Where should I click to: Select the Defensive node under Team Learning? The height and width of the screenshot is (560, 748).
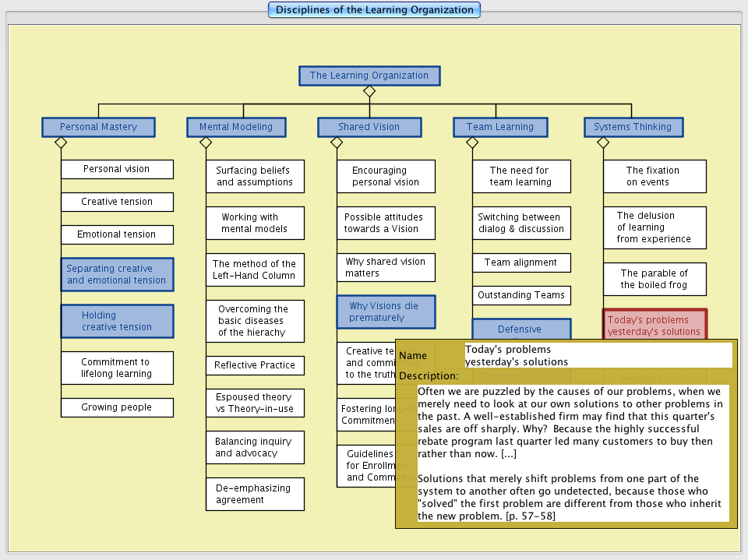[520, 328]
